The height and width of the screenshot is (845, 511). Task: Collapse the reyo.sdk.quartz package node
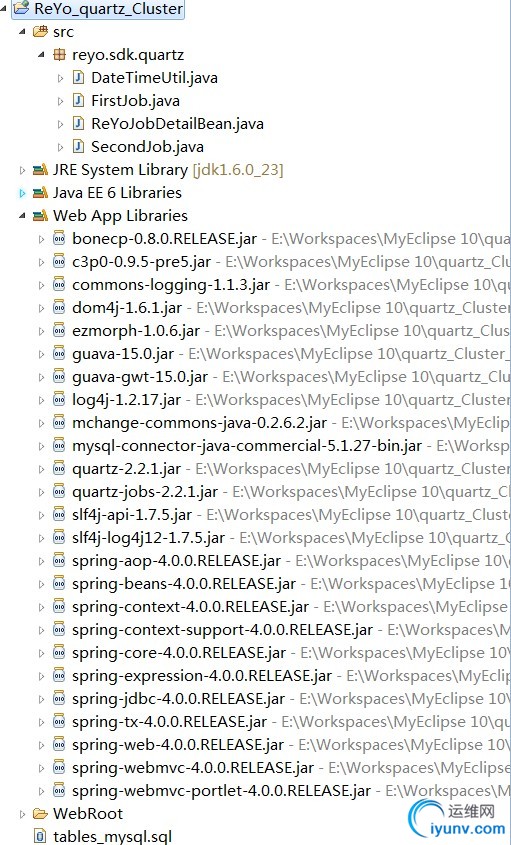tap(42, 55)
